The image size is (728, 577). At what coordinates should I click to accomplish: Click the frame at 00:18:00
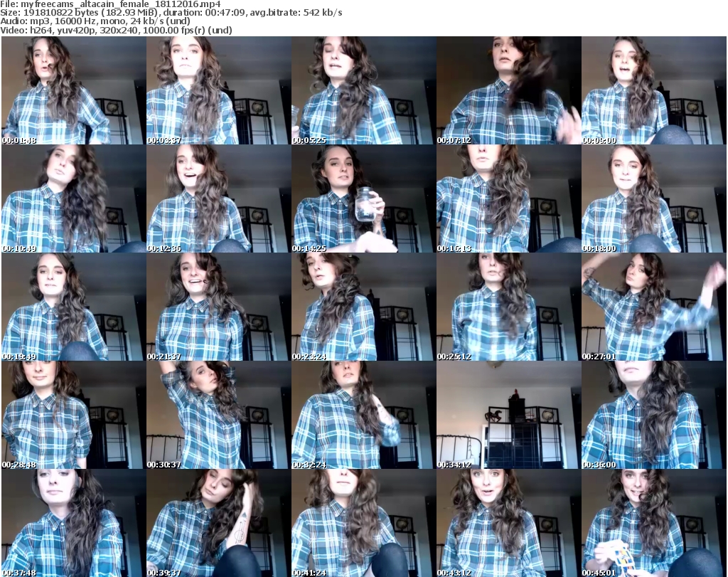click(654, 198)
